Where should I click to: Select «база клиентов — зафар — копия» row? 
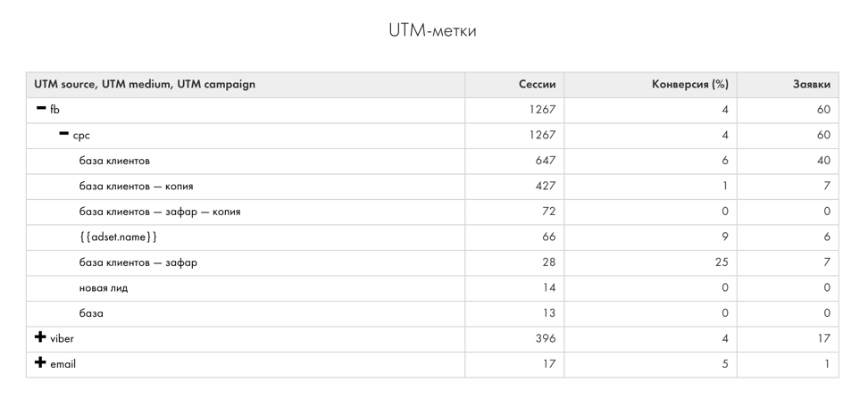point(159,212)
